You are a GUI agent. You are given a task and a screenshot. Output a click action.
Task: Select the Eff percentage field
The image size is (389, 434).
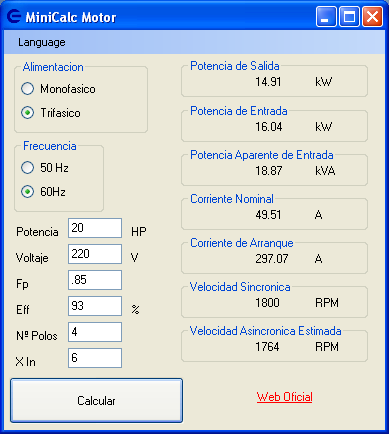coord(95,306)
